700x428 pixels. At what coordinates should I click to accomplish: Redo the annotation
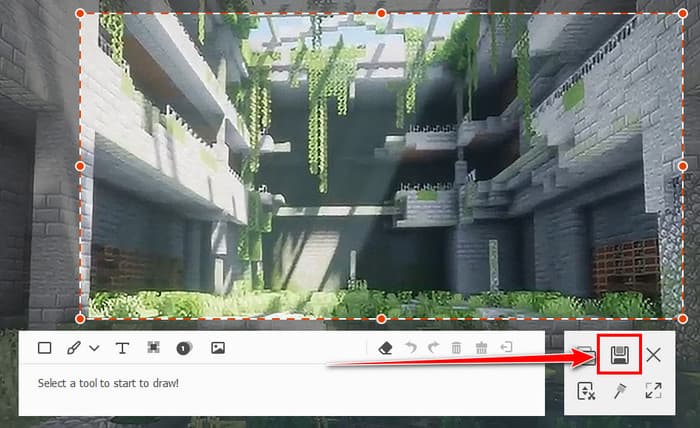433,347
